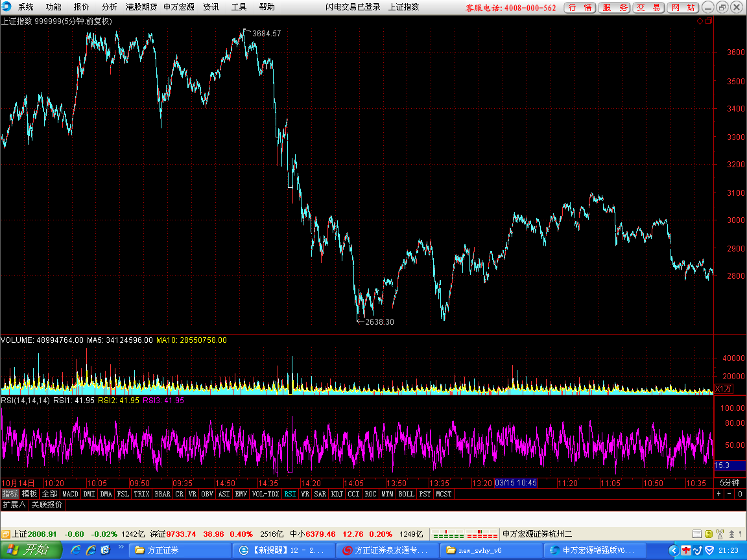Switch indicator to MTM

click(x=387, y=494)
